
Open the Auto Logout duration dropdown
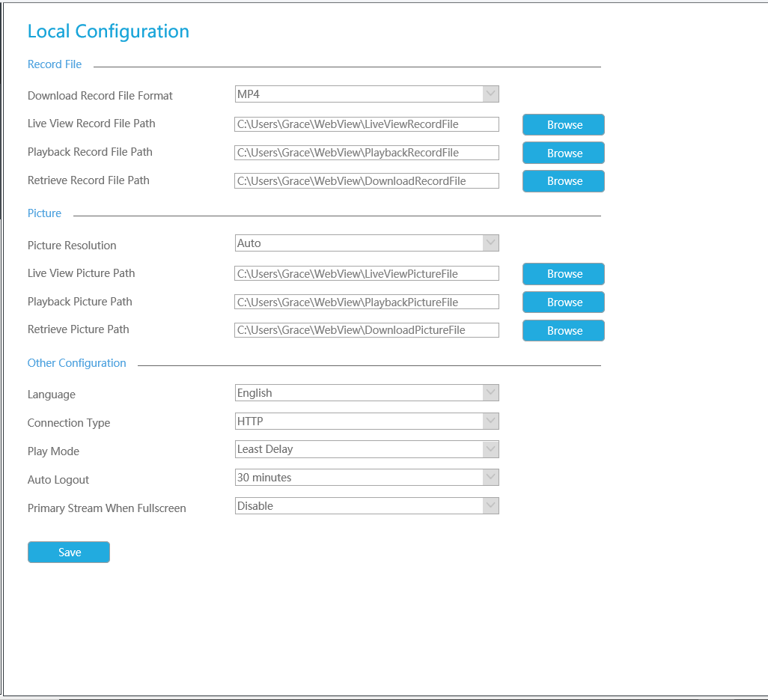point(490,477)
